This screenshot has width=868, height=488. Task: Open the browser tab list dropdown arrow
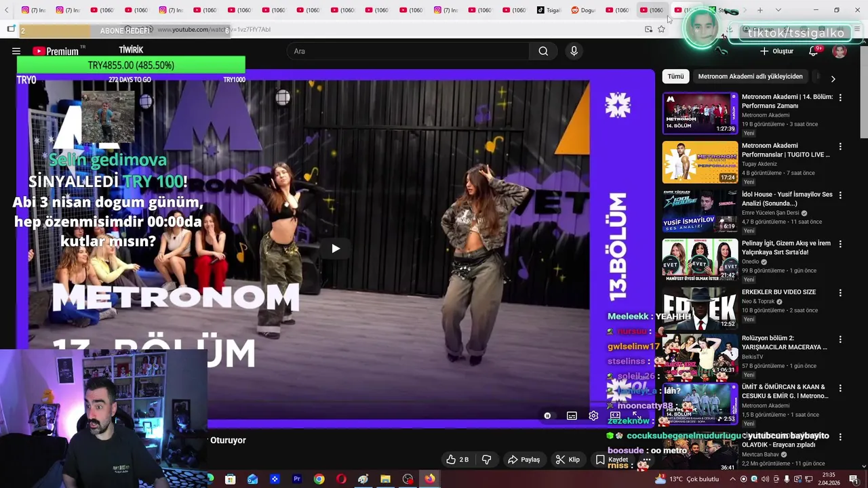coord(778,10)
